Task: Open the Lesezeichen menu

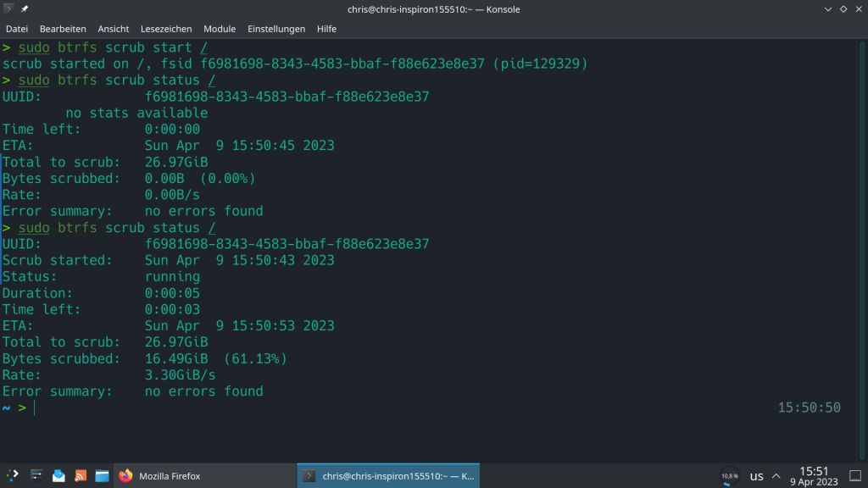Action: [x=166, y=29]
